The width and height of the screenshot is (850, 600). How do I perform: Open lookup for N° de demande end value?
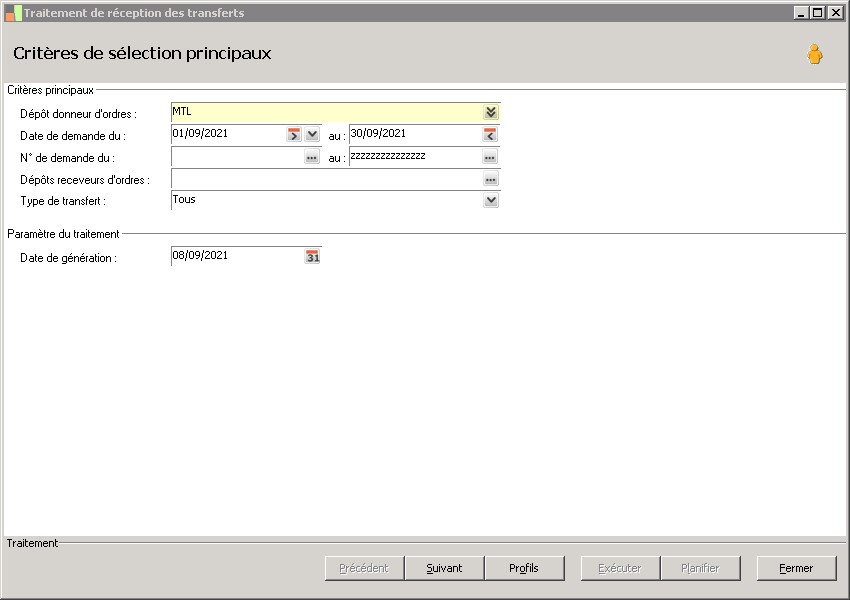click(x=490, y=157)
